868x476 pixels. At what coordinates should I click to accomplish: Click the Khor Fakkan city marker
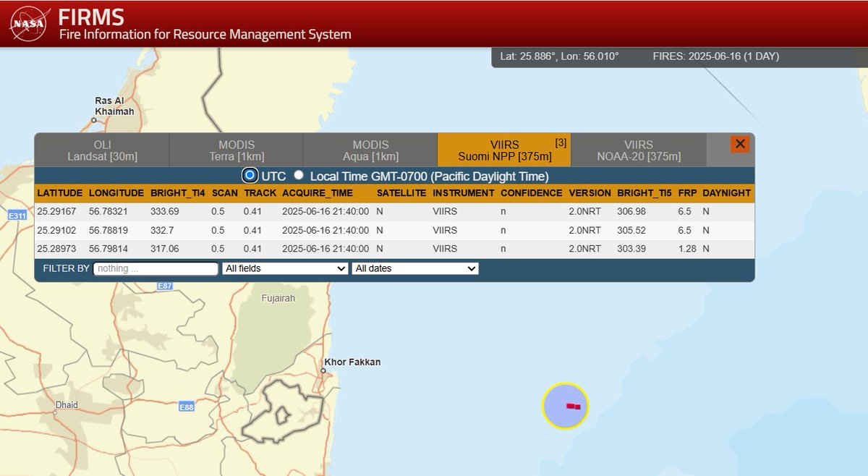point(324,371)
